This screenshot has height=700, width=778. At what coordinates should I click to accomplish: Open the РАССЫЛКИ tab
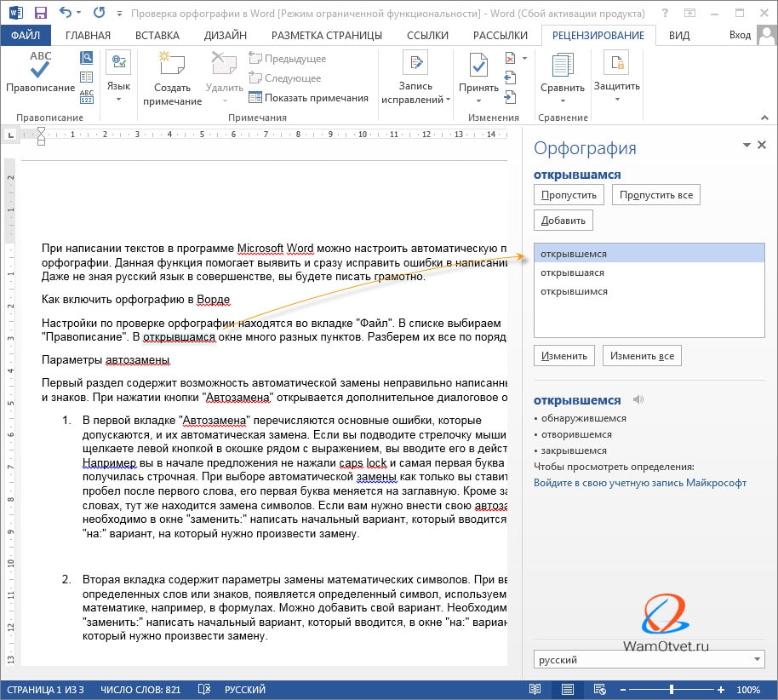click(501, 35)
